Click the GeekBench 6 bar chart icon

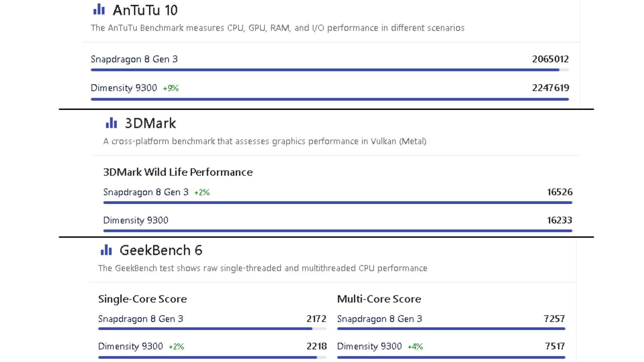pos(106,250)
